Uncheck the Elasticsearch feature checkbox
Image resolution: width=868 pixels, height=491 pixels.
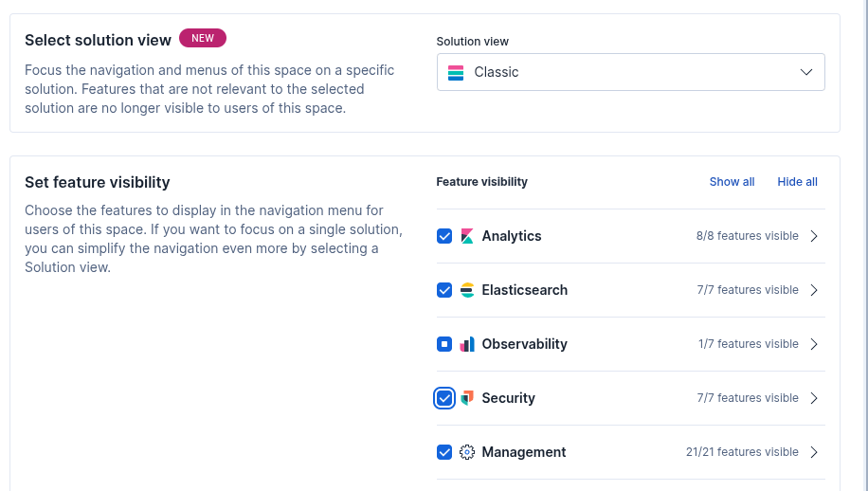tap(444, 290)
